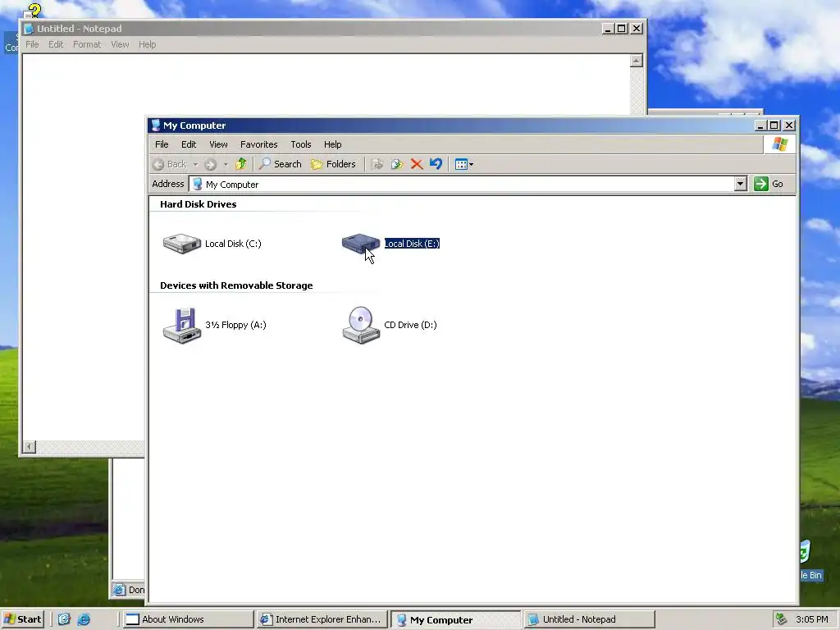840x630 pixels.
Task: Open the Start menu
Action: 22,619
